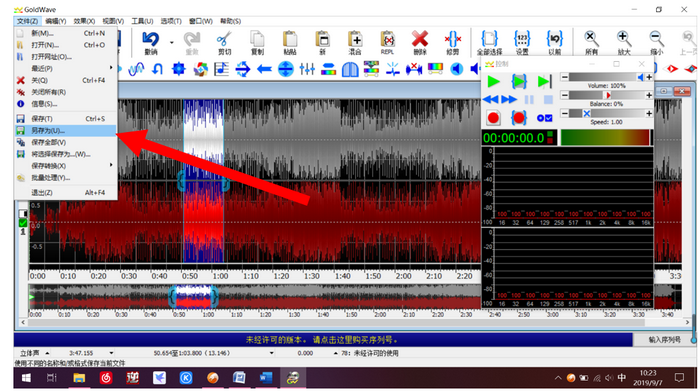Click the Zoom Out (缩小) magnifier icon

pos(656,39)
